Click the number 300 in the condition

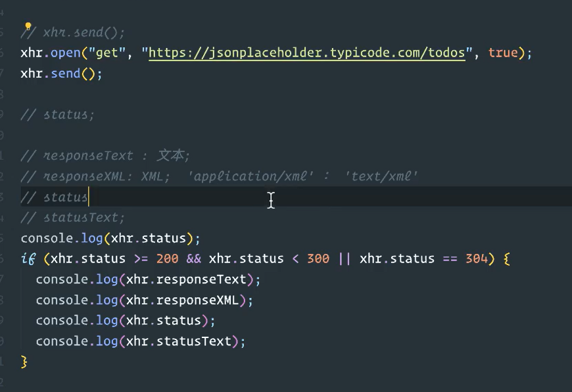(318, 258)
